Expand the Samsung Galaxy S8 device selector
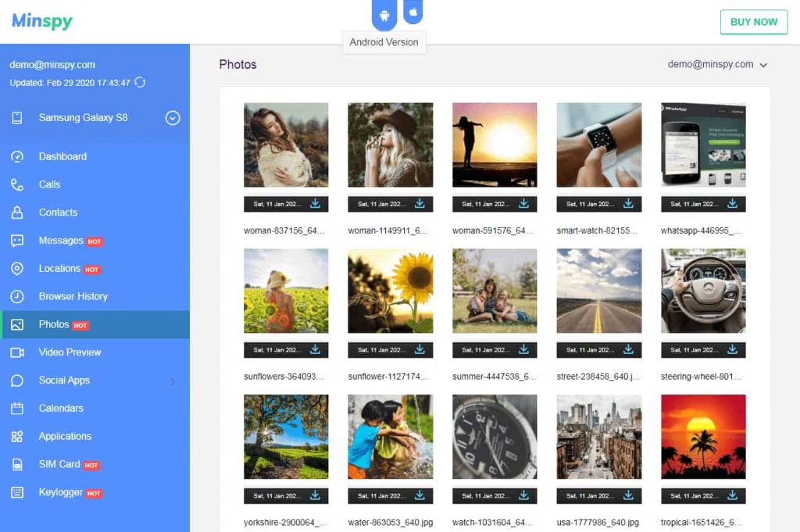The image size is (800, 532). [x=173, y=118]
